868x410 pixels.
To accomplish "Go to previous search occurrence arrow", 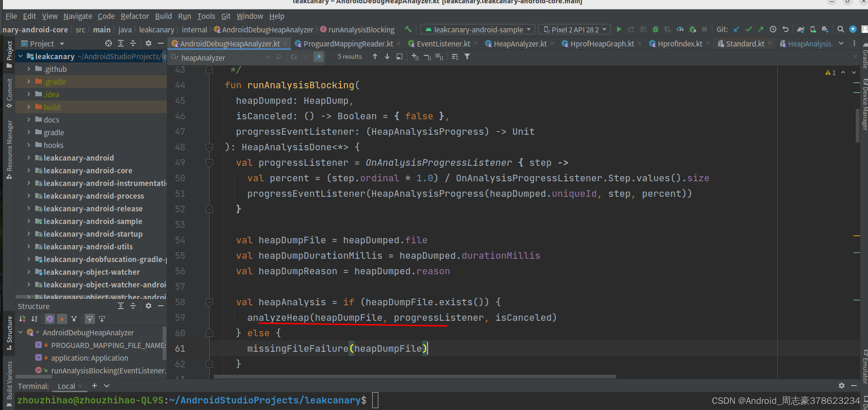I will coord(375,56).
